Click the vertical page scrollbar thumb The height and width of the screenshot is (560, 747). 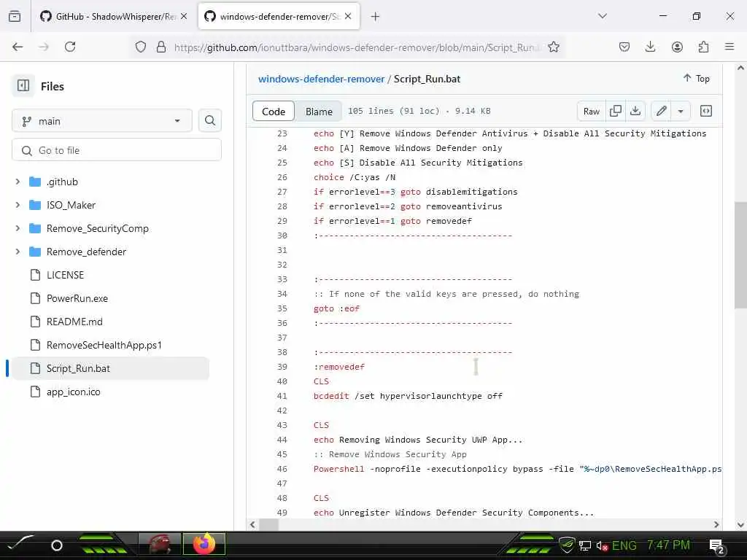[740, 254]
